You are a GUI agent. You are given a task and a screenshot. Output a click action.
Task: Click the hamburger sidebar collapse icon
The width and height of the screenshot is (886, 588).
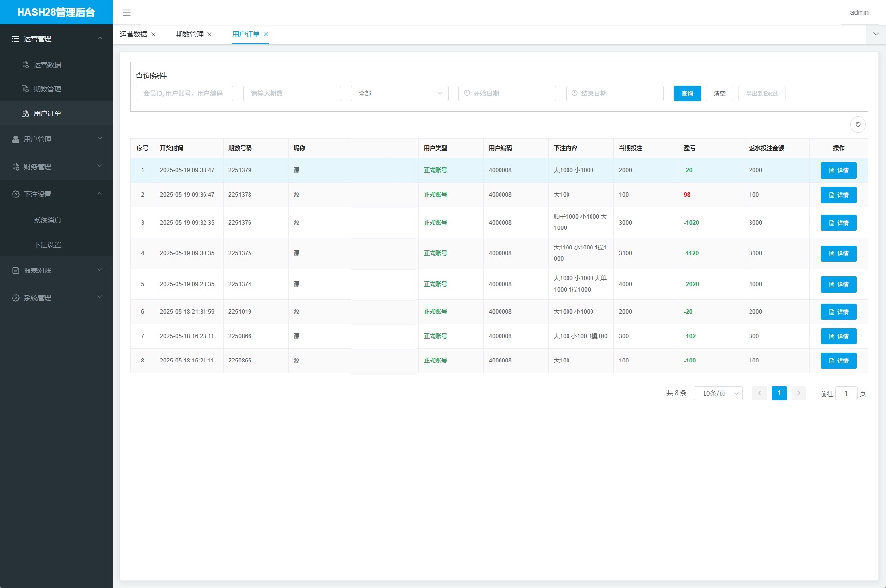coord(127,13)
